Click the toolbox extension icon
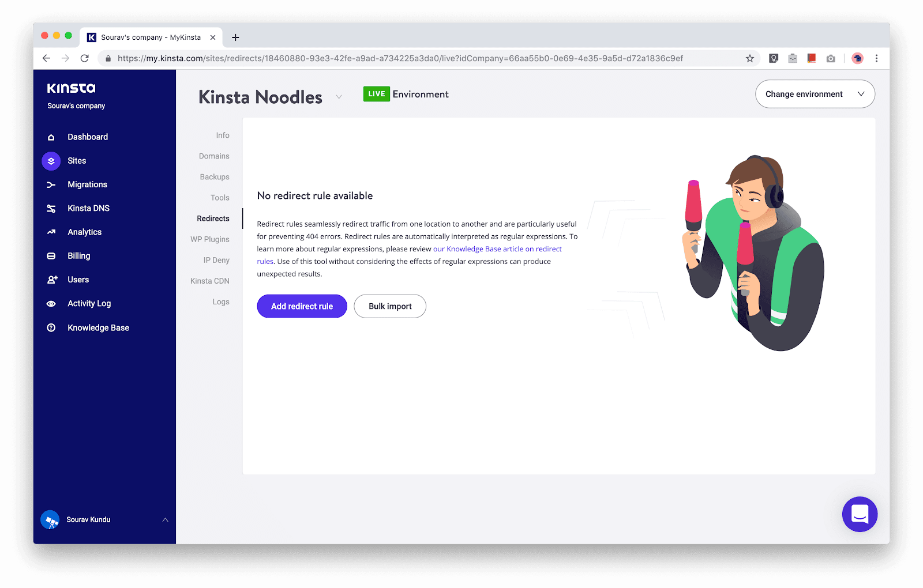923x588 pixels. (793, 58)
